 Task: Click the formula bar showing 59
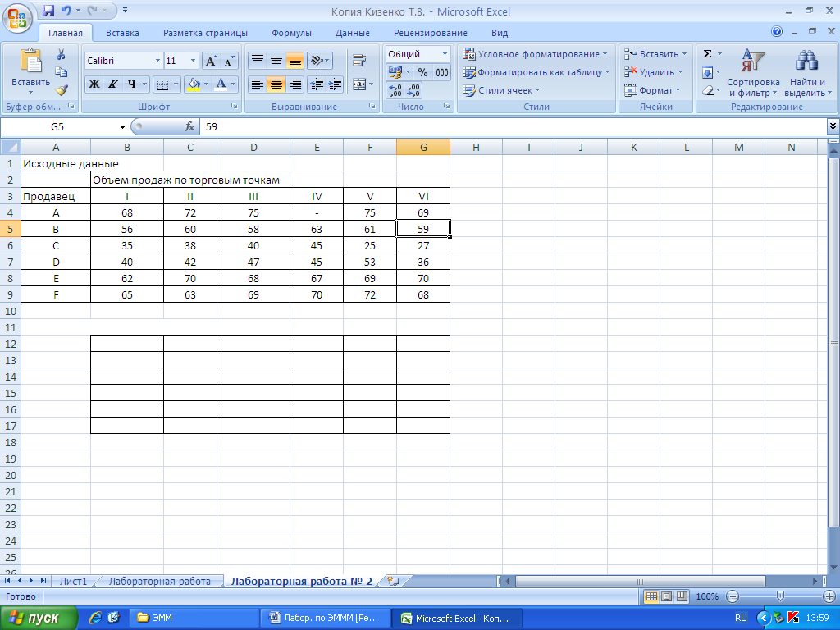514,127
